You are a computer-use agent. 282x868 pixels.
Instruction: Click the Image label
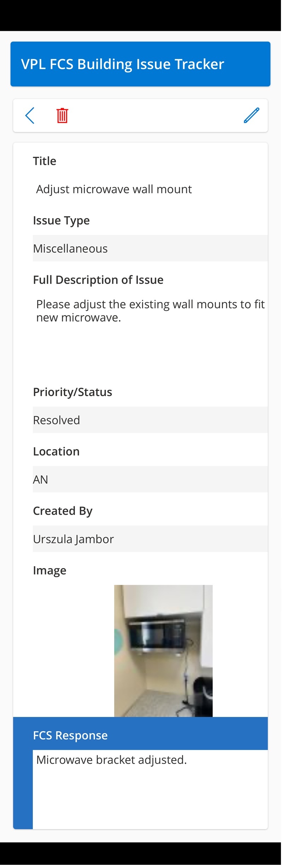point(49,571)
